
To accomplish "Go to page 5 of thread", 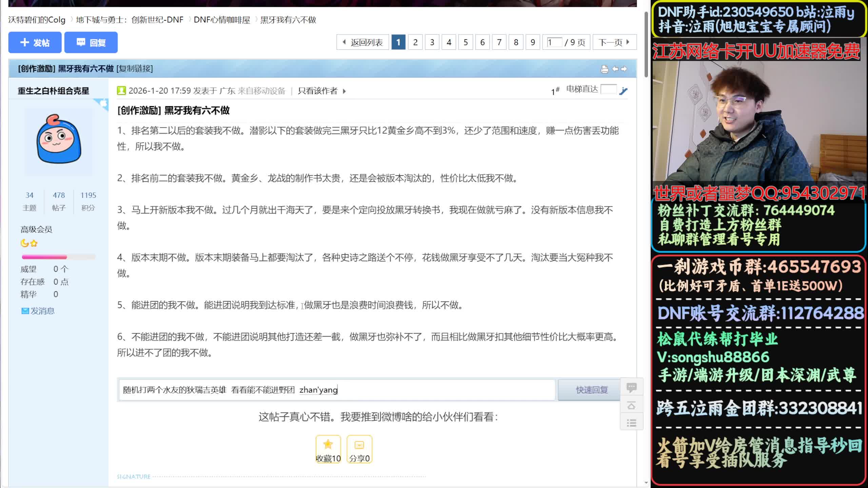I will tap(466, 42).
